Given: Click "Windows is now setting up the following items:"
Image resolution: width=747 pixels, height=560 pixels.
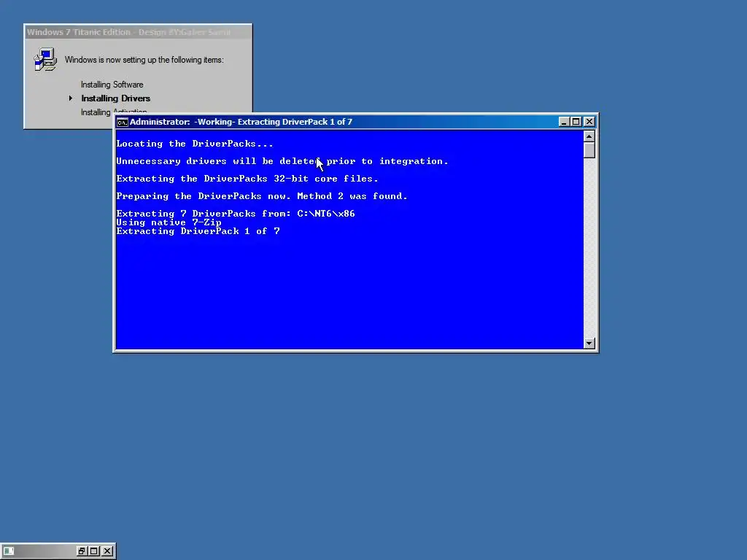Looking at the screenshot, I should 144,60.
